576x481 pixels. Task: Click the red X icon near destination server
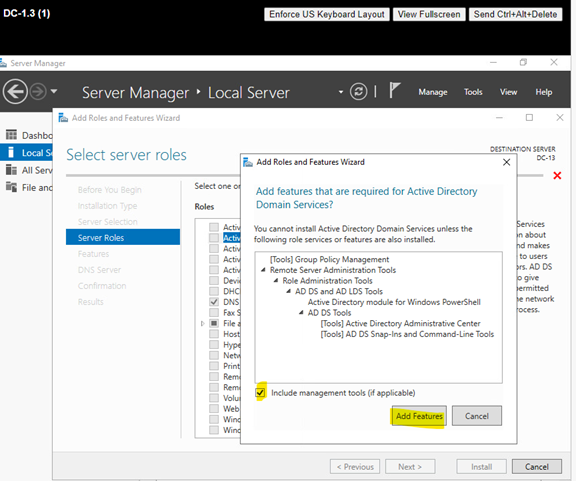(x=557, y=176)
